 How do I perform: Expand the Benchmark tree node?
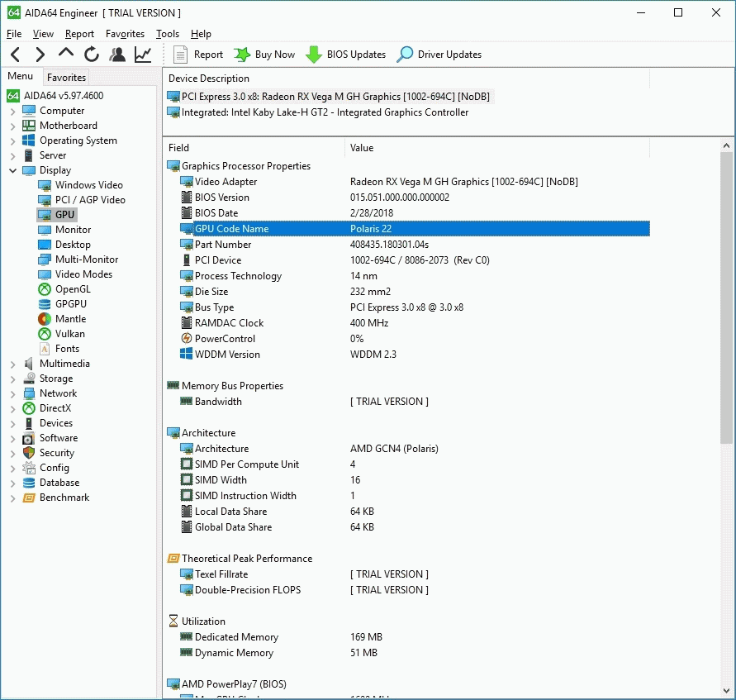pos(12,498)
